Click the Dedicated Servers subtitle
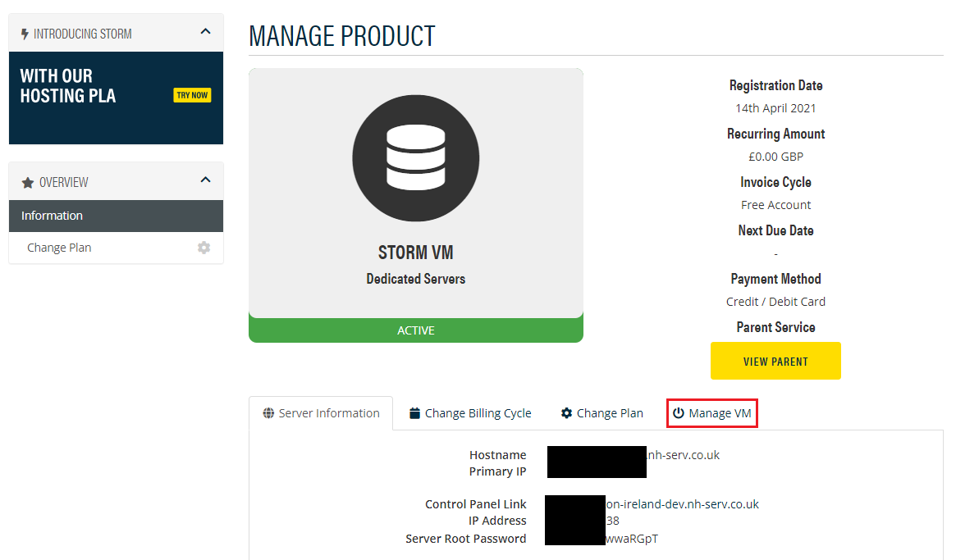The height and width of the screenshot is (560, 956). [416, 279]
